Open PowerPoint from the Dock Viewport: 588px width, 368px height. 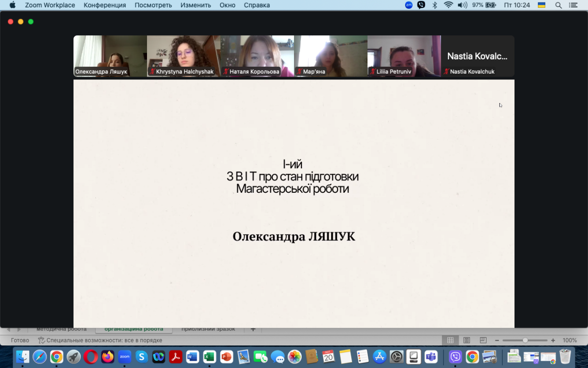[x=226, y=357]
